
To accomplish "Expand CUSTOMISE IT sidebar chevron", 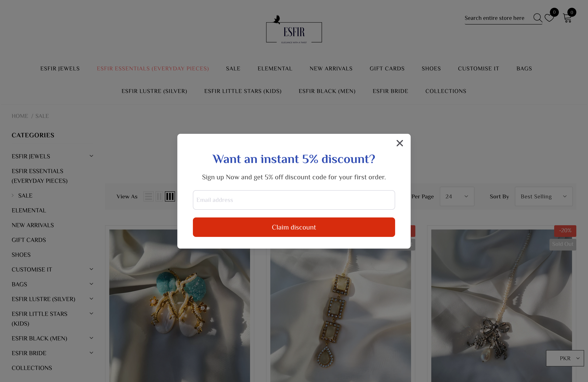I will [91, 269].
